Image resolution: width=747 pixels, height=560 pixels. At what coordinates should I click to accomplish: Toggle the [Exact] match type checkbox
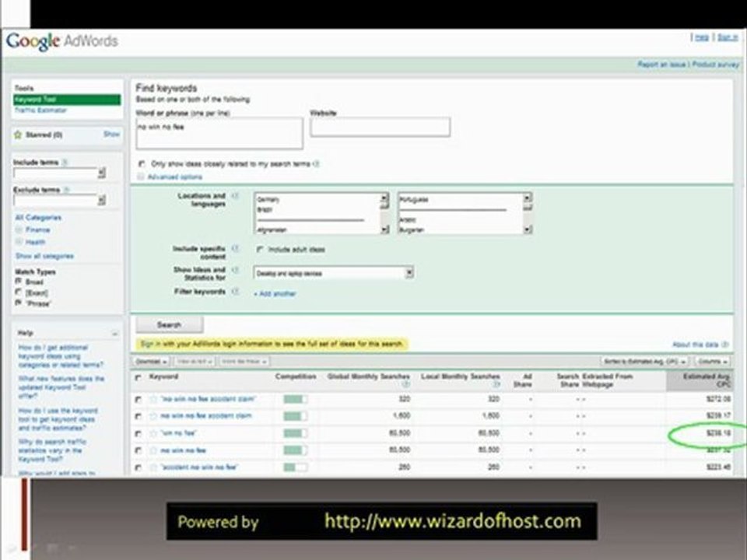[19, 292]
